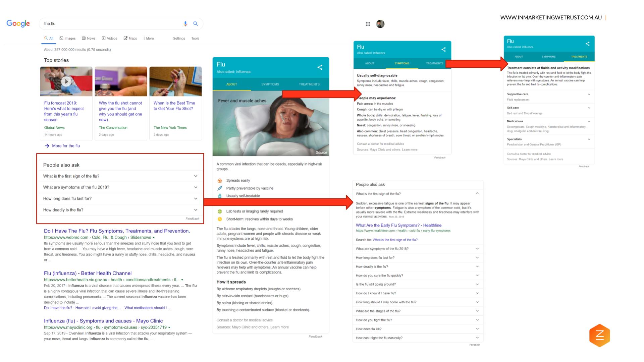The image size is (644, 362).
Task: Click the Lab tests icon
Action: (220, 212)
